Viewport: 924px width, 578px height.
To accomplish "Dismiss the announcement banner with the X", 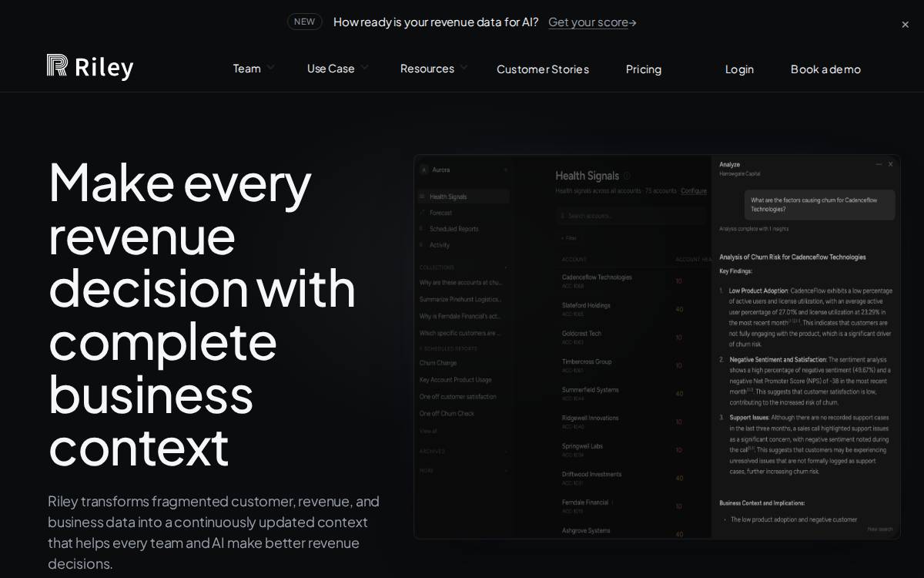I will coord(906,25).
